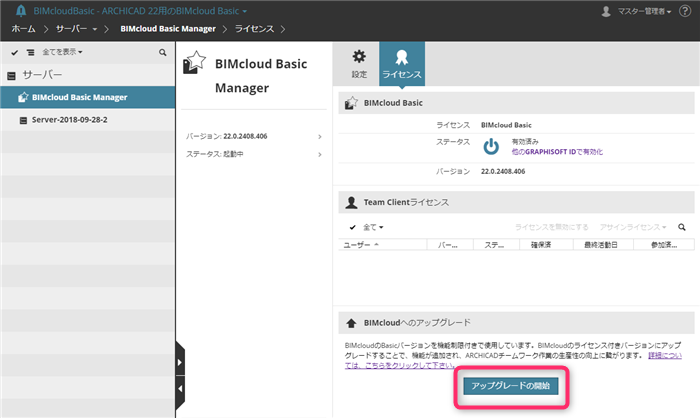The height and width of the screenshot is (418, 700).
Task: Click ライセンスを無効にする in the license toolbar
Action: coord(551,227)
